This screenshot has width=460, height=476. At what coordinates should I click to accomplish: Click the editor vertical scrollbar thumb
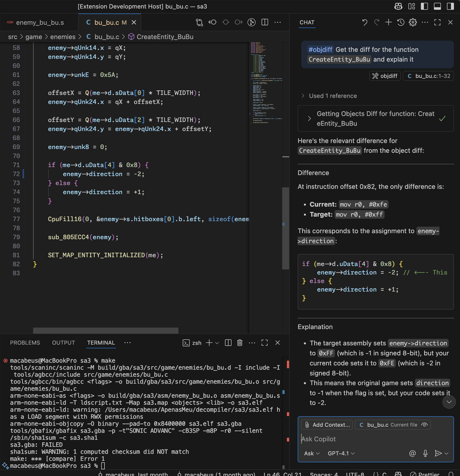286,228
